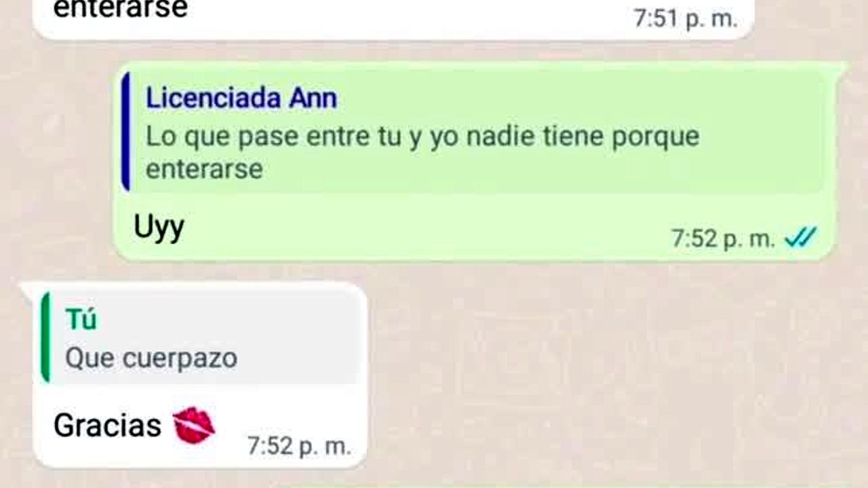
Task: Click the 7:52 p. m. time in Gracias bubble
Action: pos(299,445)
